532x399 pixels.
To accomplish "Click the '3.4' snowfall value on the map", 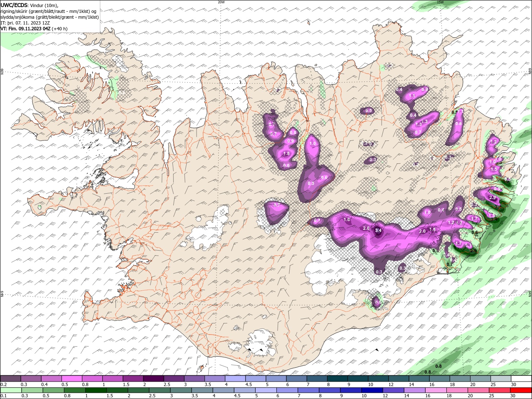I will pos(378,230).
